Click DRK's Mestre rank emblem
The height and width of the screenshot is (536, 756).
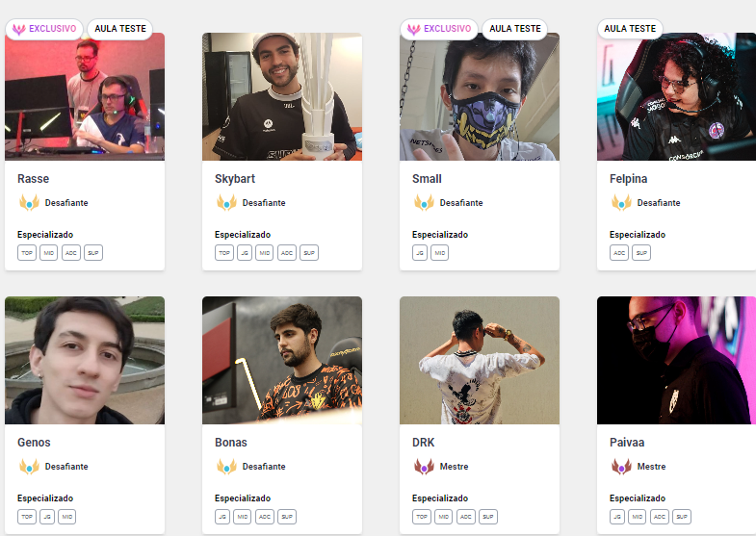[x=424, y=467]
